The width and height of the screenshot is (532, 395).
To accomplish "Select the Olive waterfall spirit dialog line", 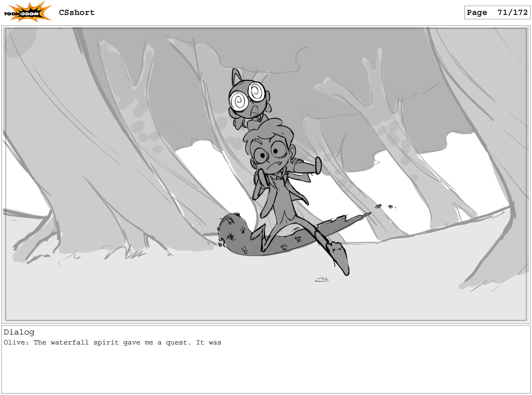I will tap(113, 343).
